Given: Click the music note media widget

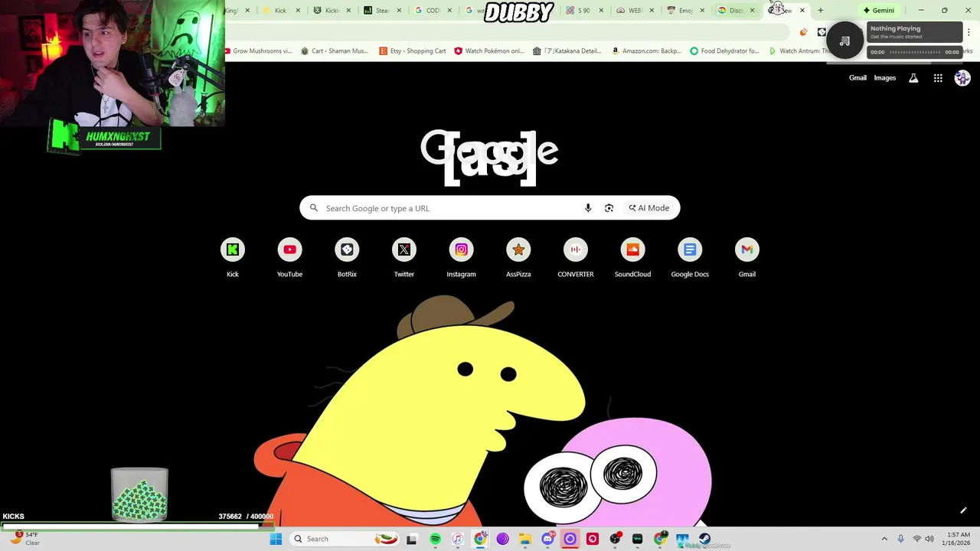Looking at the screenshot, I should (844, 41).
